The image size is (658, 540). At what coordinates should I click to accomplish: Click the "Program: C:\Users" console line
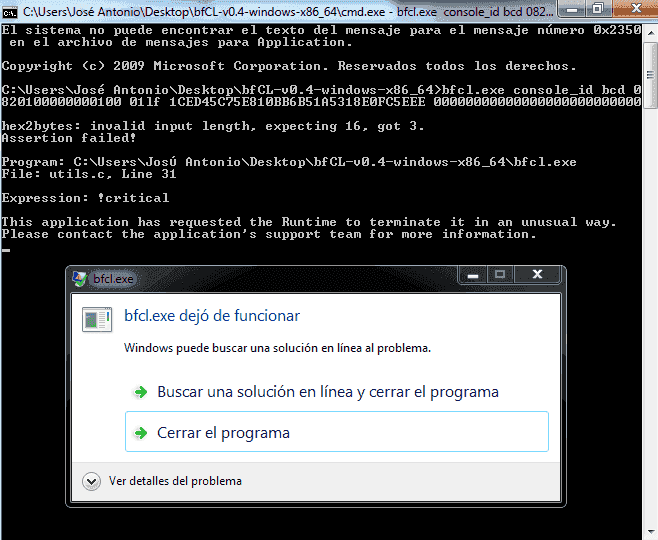(289, 162)
